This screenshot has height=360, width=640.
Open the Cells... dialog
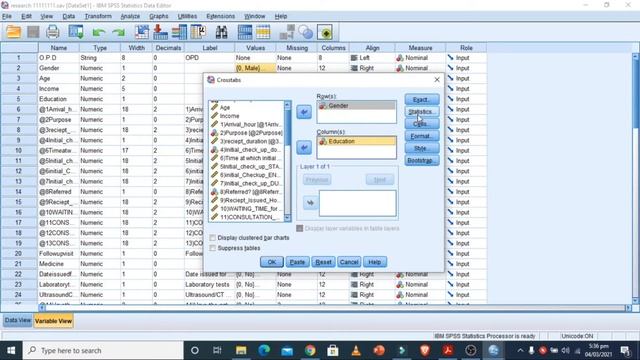coord(422,124)
